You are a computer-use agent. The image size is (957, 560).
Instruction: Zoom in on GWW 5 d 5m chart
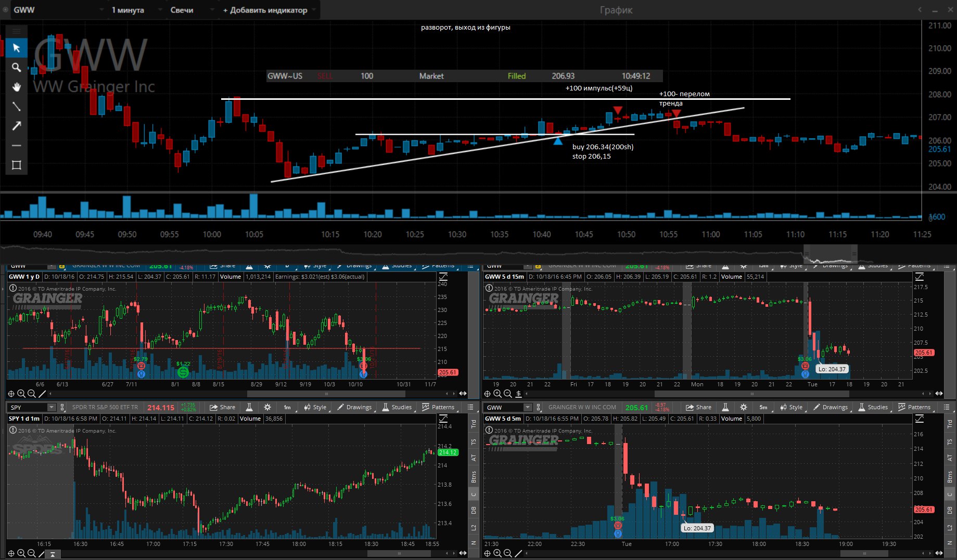coord(497,554)
